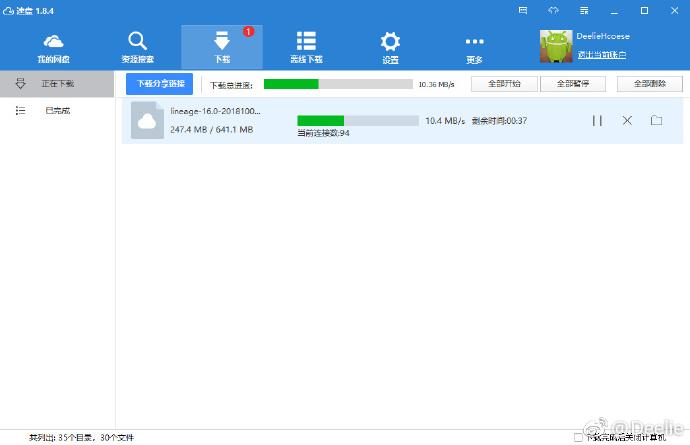This screenshot has width=690, height=445.
Task: Click the feedback message icon in title bar
Action: coord(523,11)
